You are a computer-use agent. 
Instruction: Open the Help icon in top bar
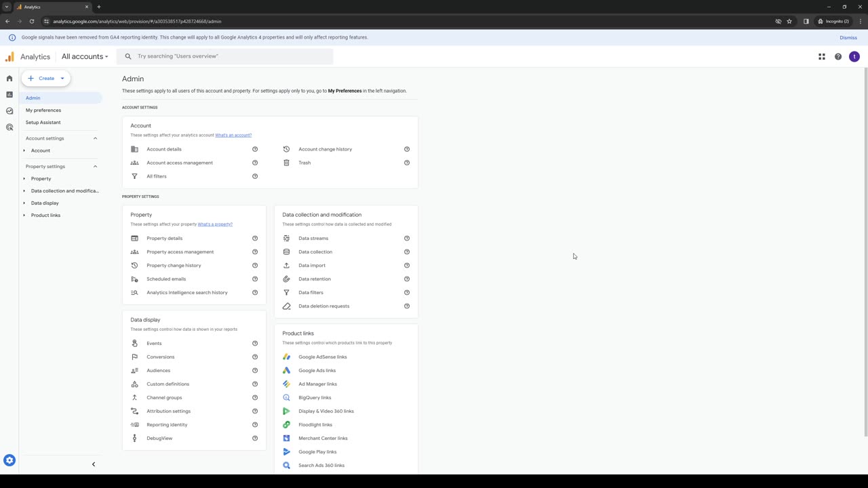(838, 57)
